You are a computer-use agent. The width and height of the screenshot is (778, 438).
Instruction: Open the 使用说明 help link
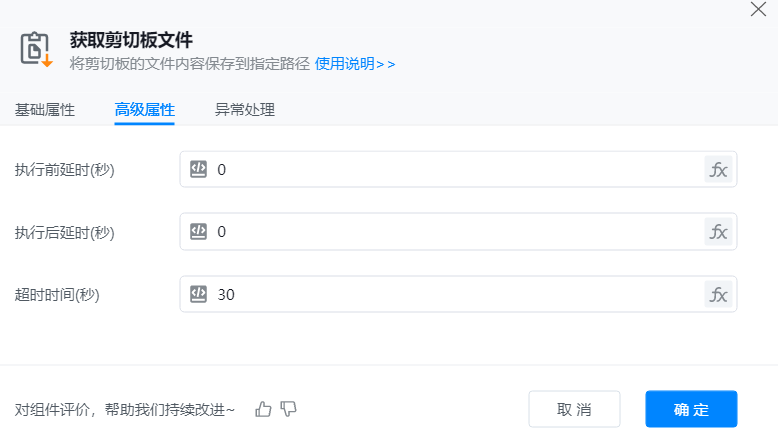click(x=355, y=63)
